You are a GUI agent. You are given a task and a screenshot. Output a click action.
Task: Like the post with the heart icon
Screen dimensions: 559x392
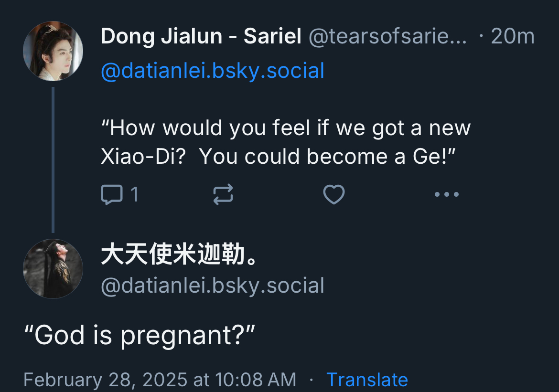334,194
